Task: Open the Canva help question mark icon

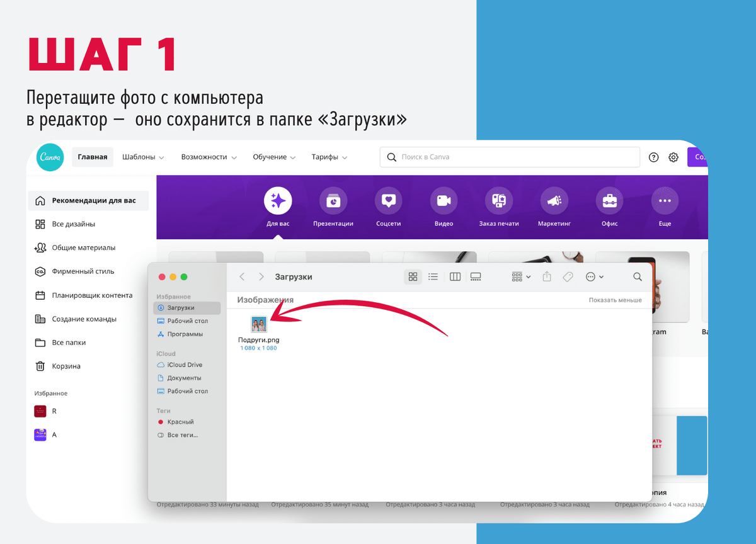Action: (x=654, y=157)
